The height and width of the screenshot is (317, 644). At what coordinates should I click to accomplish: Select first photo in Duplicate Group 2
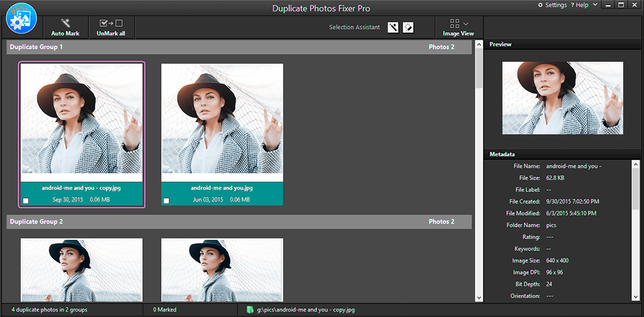click(81, 269)
